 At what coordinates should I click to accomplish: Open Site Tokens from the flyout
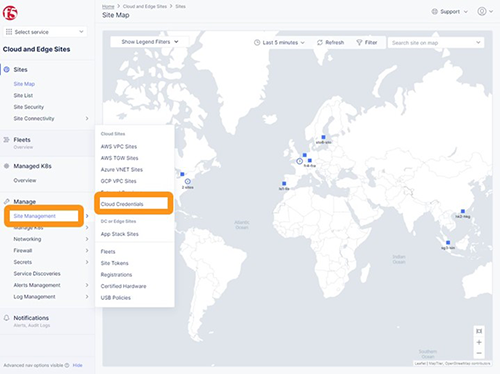[x=114, y=263]
